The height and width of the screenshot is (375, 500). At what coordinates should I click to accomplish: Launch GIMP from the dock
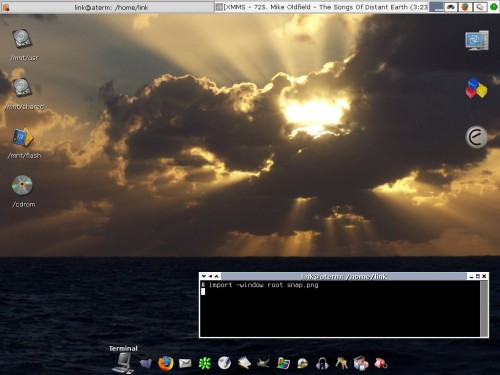coord(263,363)
